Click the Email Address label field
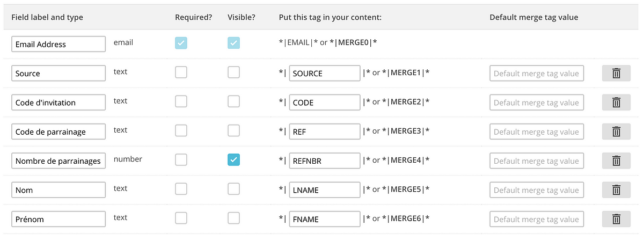Image resolution: width=644 pixels, height=240 pixels. [58, 45]
